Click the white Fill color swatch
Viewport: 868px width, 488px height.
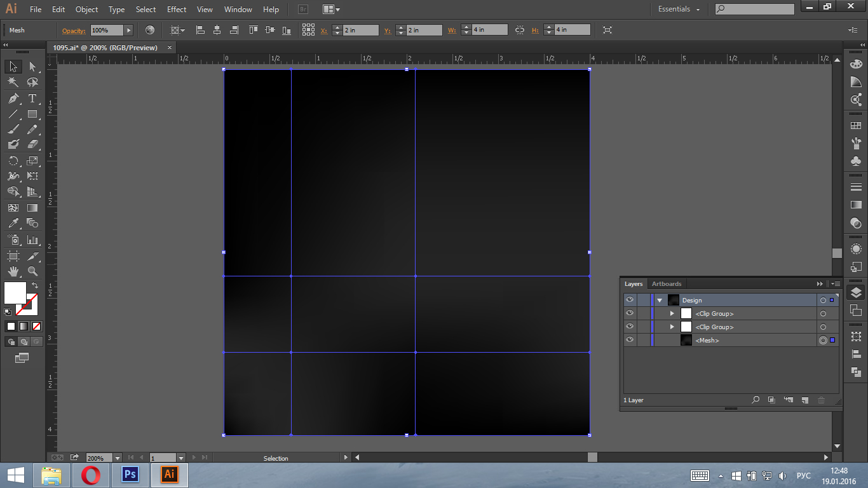15,293
